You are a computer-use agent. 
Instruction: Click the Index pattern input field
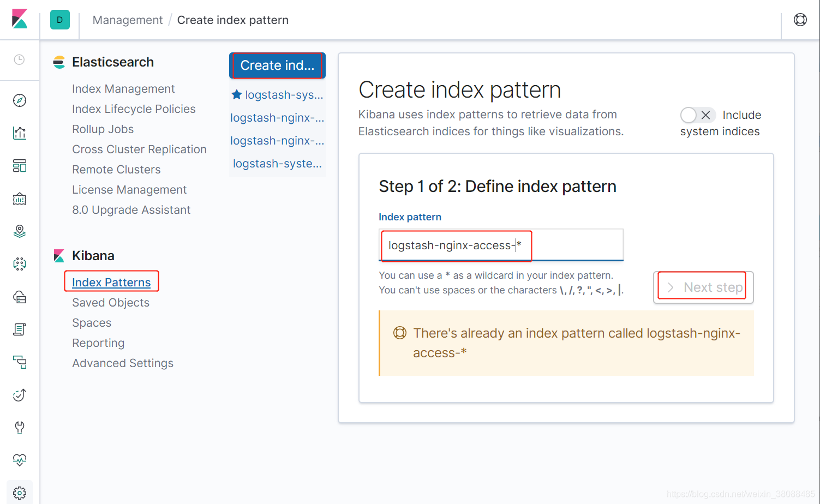pyautogui.click(x=501, y=245)
